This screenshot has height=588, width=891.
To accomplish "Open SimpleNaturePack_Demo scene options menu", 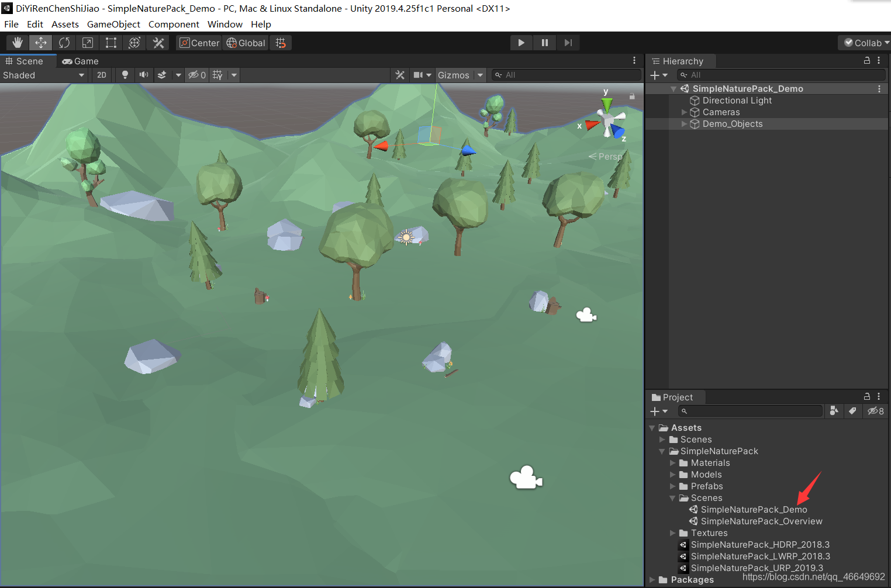I will [x=879, y=89].
